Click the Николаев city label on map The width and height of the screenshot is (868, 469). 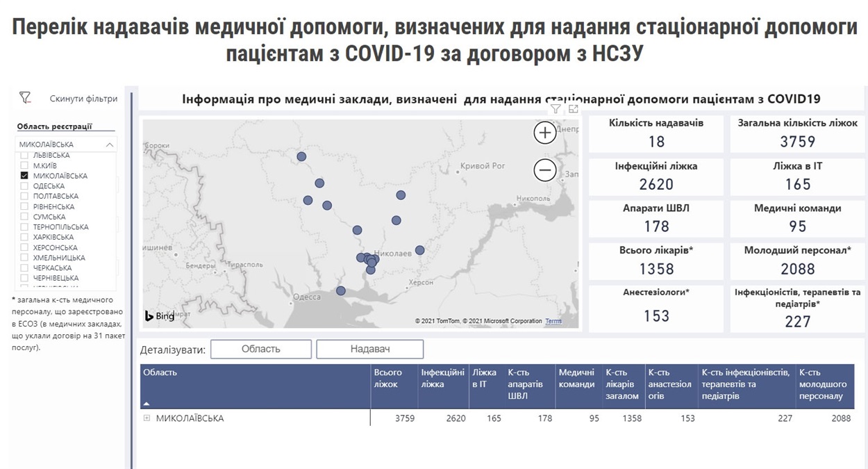[x=392, y=254]
